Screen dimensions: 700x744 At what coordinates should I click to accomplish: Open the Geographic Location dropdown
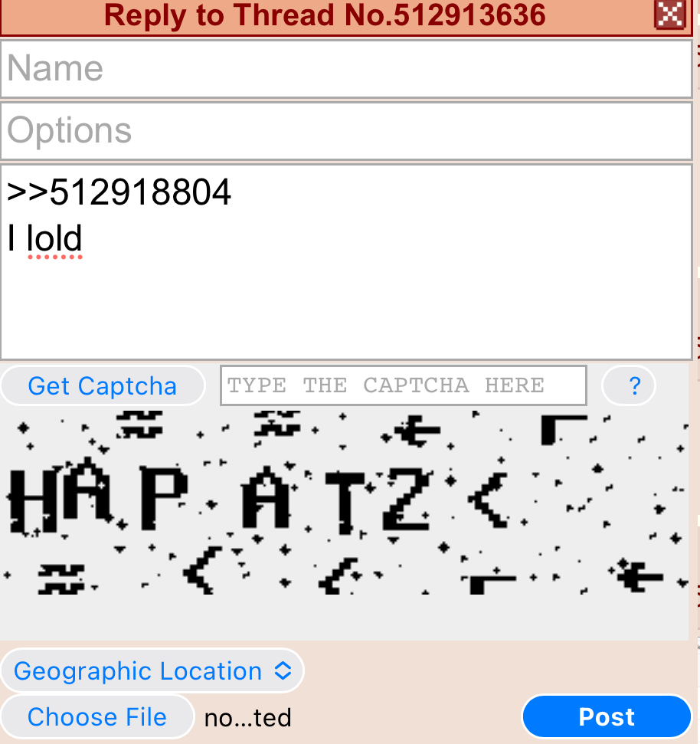click(152, 670)
